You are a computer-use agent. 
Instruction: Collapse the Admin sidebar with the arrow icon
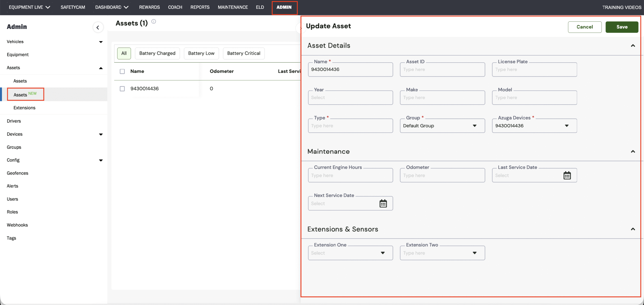pyautogui.click(x=98, y=27)
